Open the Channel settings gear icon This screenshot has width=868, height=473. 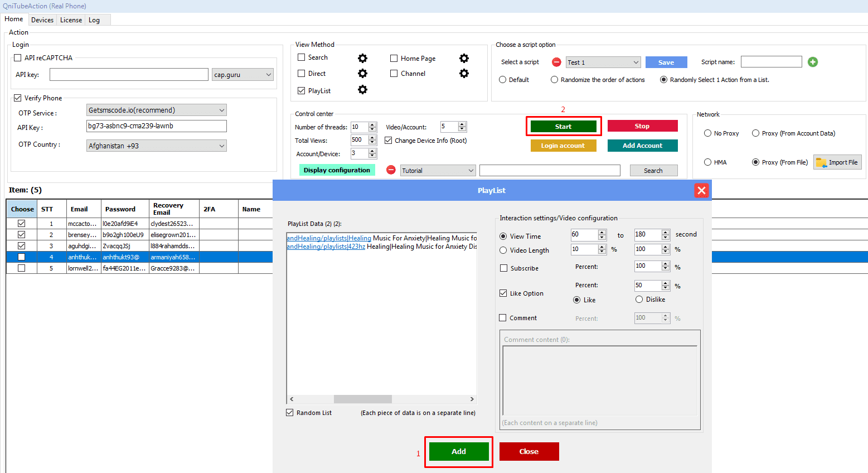464,74
